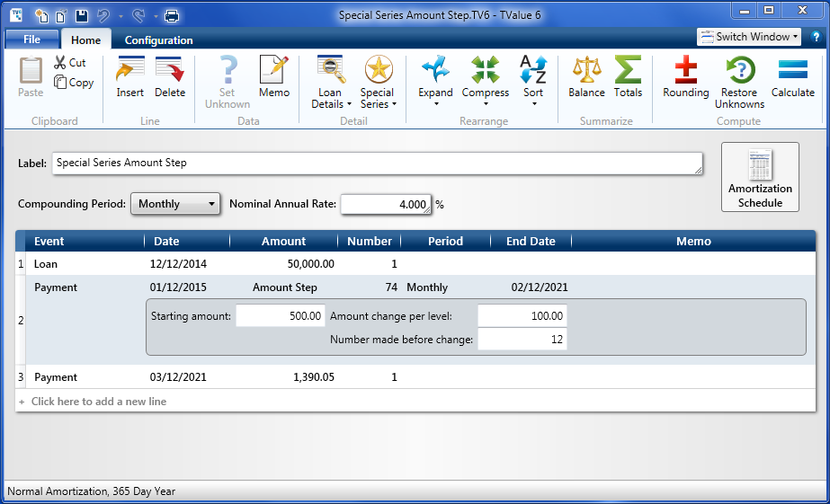
Task: Click the Nominal Annual Rate field
Action: coord(386,204)
